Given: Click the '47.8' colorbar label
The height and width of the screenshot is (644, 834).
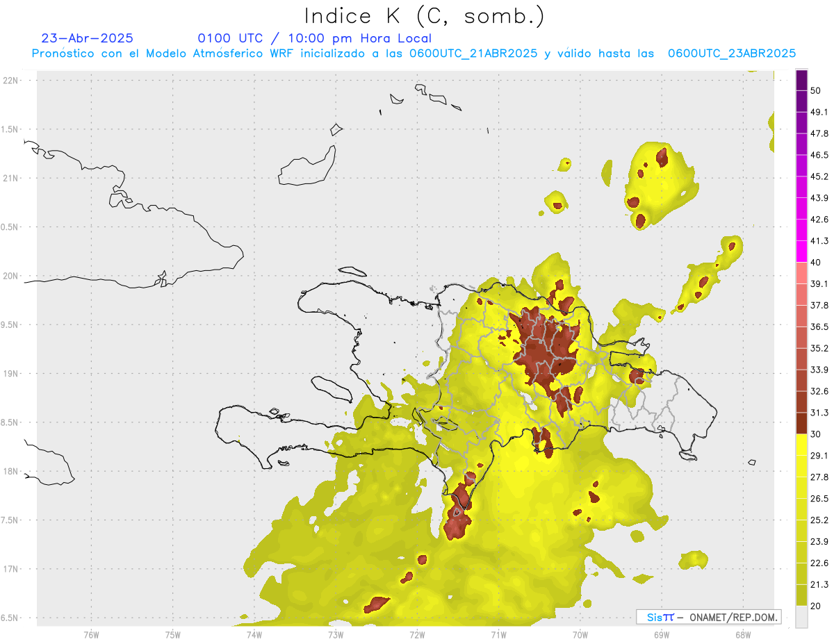Looking at the screenshot, I should pos(819,133).
